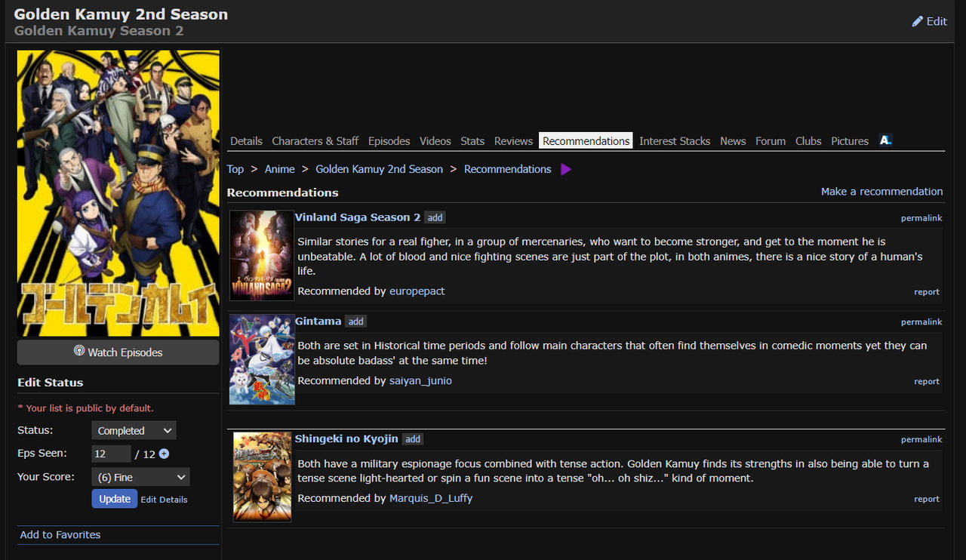Click the purple play arrow in breadcrumb
The image size is (966, 560).
click(566, 169)
